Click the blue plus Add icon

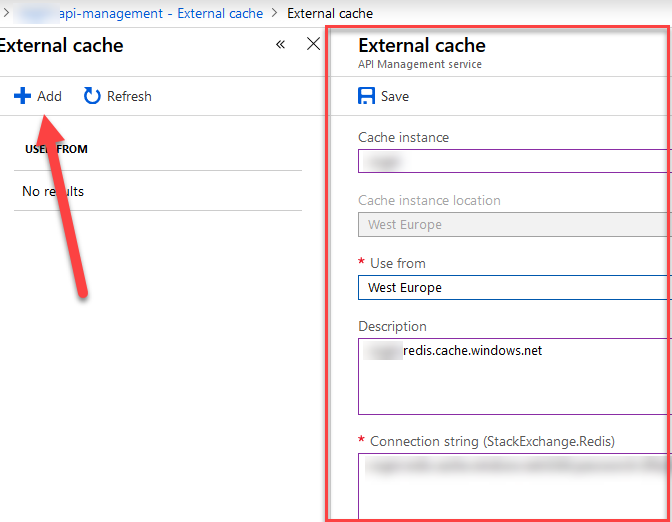pyautogui.click(x=22, y=96)
